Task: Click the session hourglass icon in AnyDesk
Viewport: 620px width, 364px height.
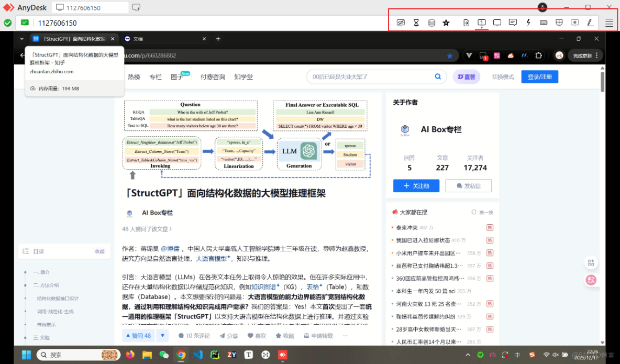Action: [x=416, y=23]
